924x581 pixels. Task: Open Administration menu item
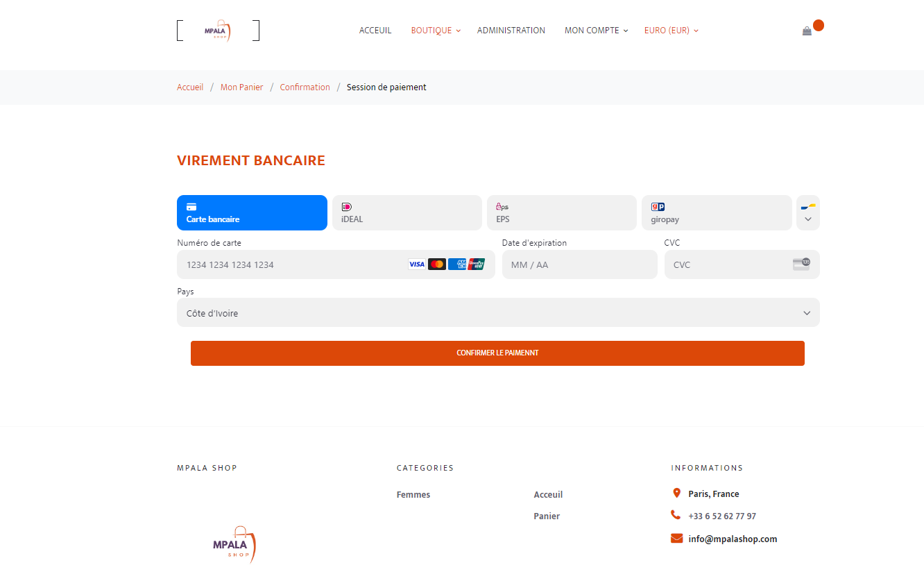click(x=511, y=31)
